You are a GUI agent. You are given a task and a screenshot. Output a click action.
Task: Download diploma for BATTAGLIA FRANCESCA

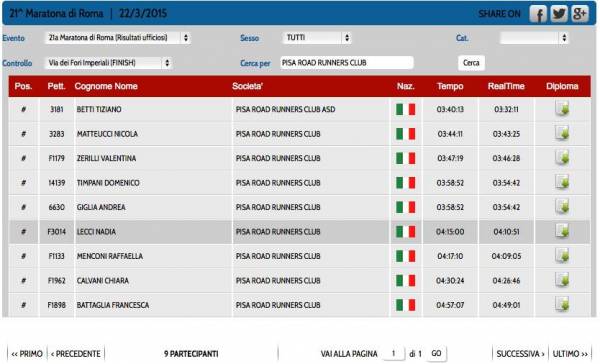[x=562, y=305]
